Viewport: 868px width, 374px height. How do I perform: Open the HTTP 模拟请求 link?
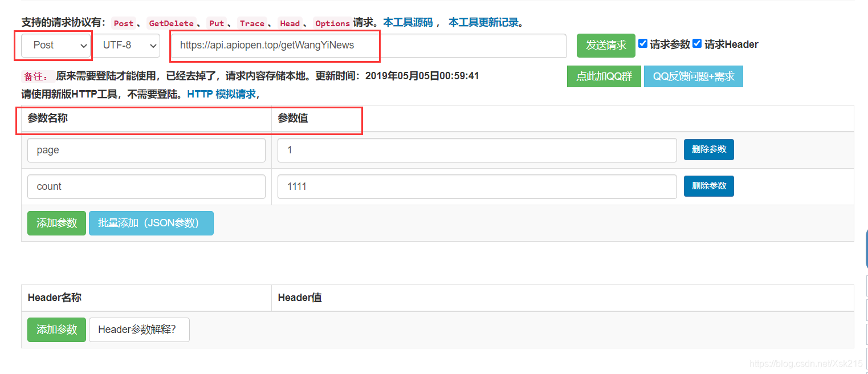[222, 94]
